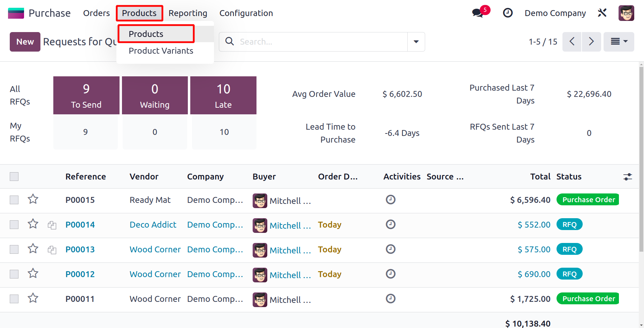Screen dimensions: 644x328
Task: Open the chat messages icon
Action: pyautogui.click(x=478, y=13)
